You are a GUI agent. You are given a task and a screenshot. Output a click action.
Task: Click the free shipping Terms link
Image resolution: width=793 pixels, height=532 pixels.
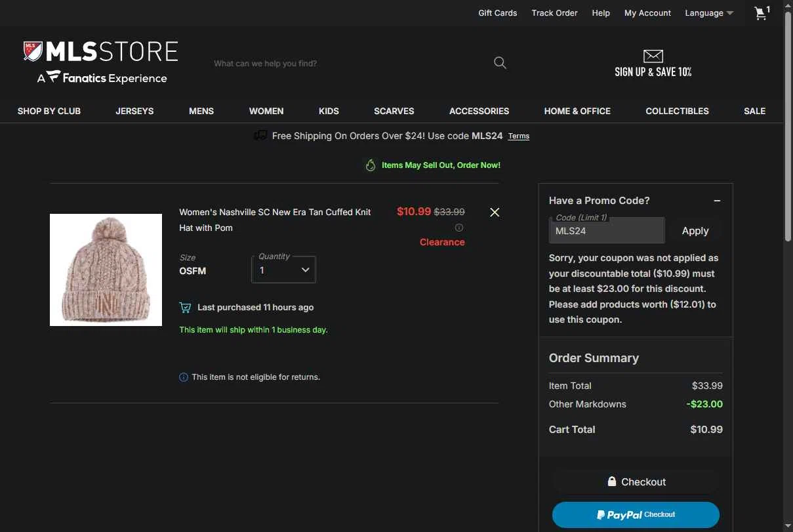coord(519,136)
